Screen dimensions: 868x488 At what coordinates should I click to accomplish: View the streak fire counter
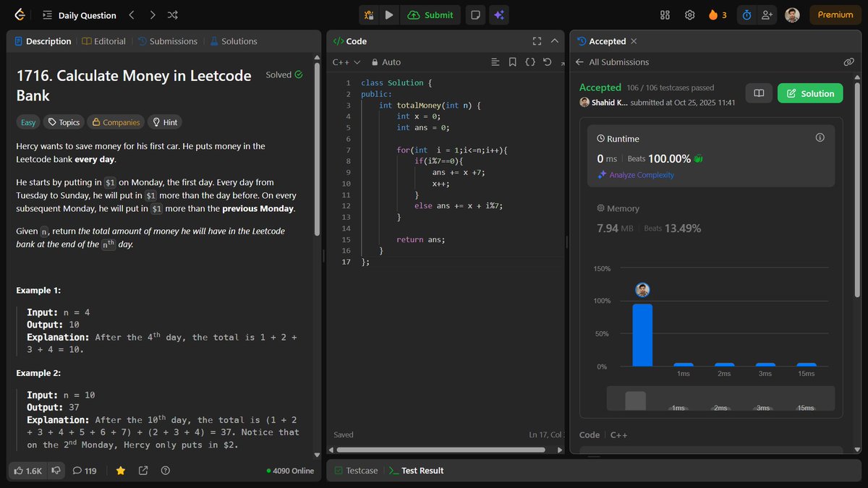(718, 14)
